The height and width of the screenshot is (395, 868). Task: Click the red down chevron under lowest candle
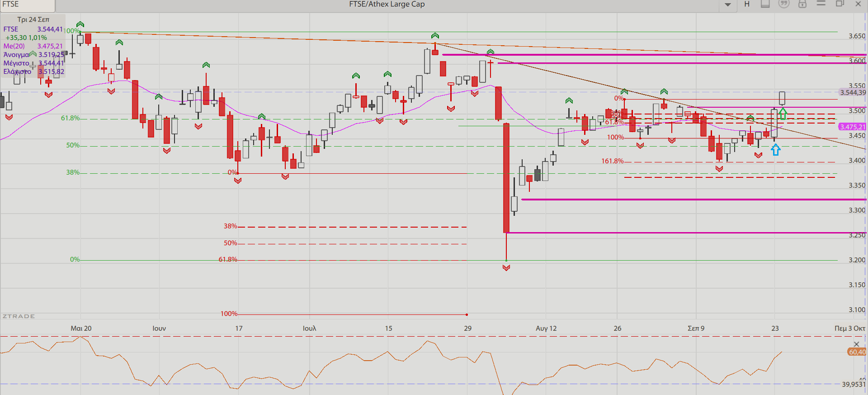pos(506,268)
